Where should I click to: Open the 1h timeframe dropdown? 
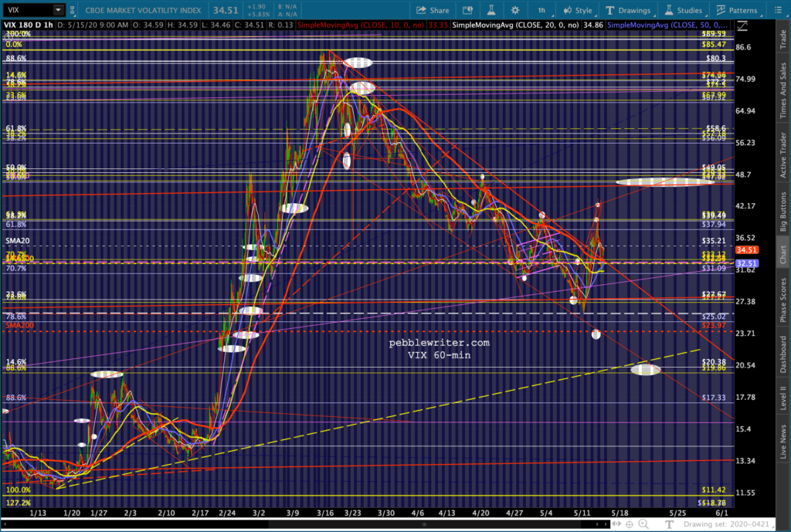(x=542, y=10)
